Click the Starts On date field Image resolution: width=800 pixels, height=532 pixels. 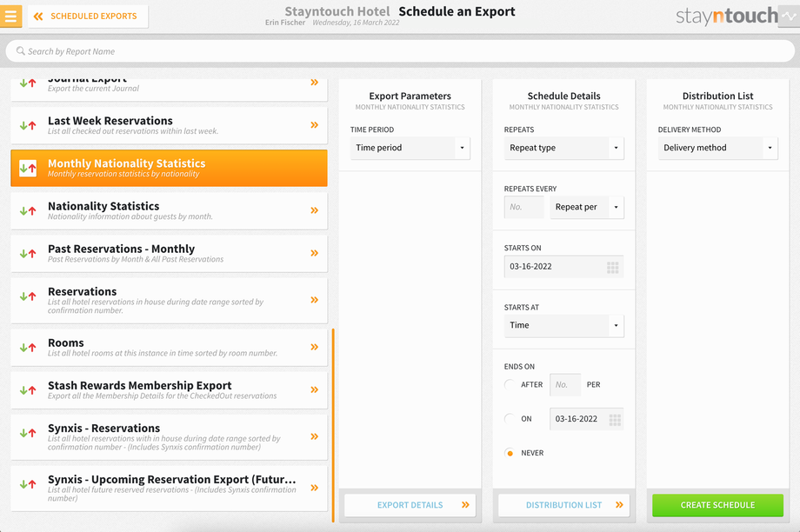tap(563, 267)
